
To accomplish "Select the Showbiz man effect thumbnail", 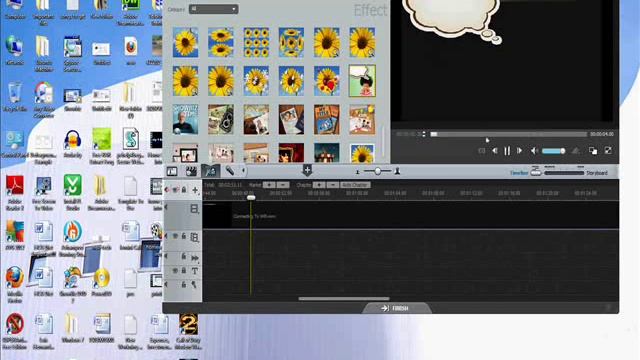I will 185,120.
